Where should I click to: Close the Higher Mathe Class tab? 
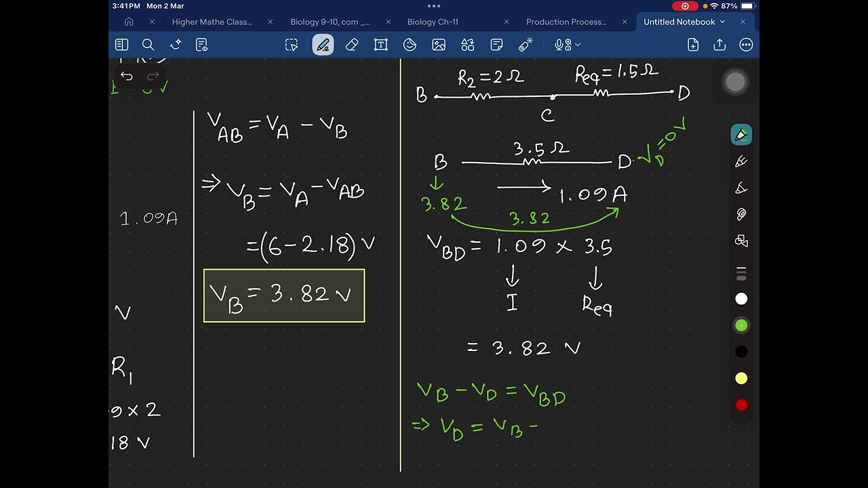(270, 22)
